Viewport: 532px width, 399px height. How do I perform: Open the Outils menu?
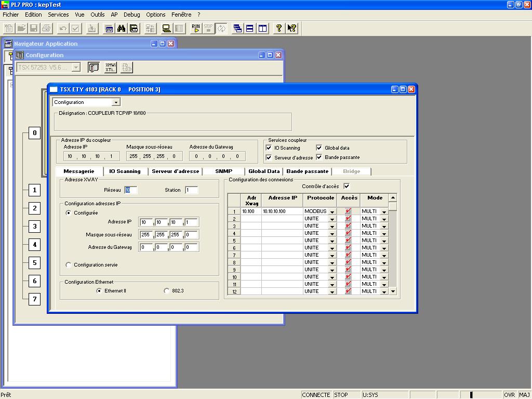(x=97, y=15)
